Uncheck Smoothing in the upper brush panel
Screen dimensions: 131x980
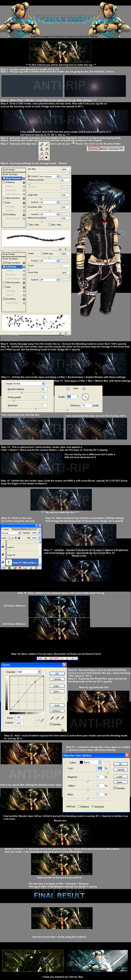click(x=4, y=214)
